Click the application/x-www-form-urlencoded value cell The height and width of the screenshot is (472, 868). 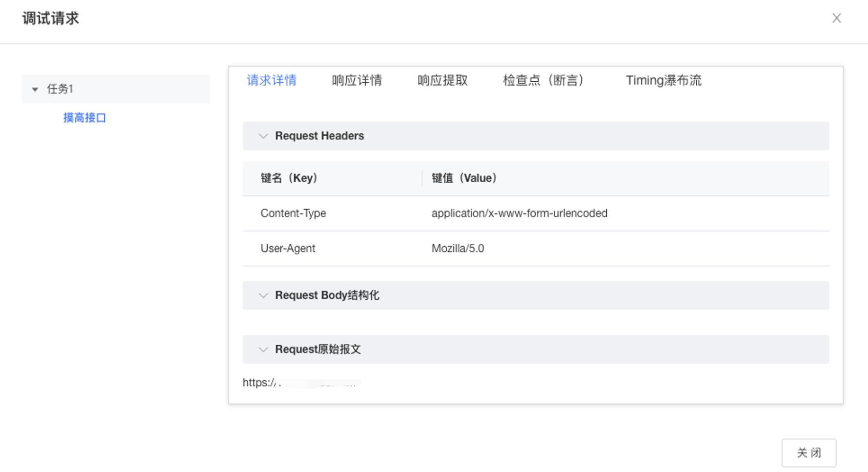[519, 213]
